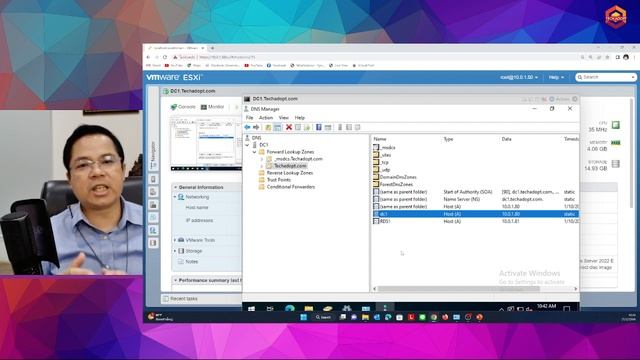
Task: Click the remote console Actions button
Action: tap(559, 99)
